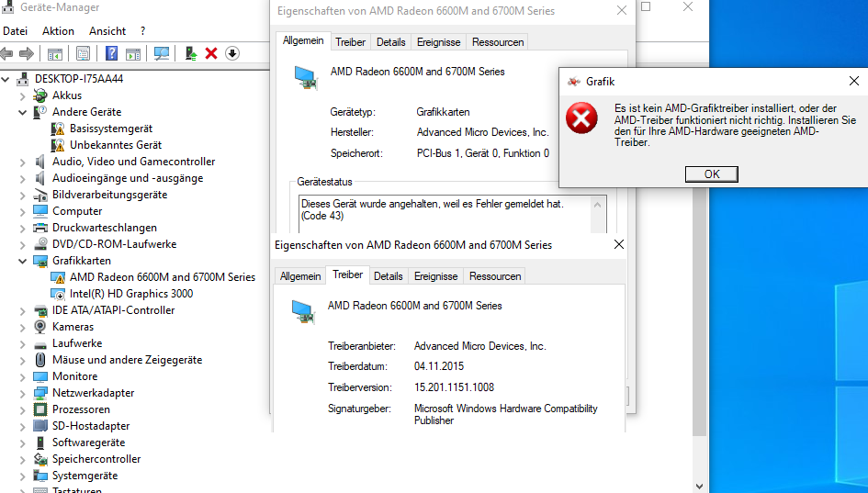Toggle the action pane toolbar icon
Image resolution: width=868 pixels, height=493 pixels.
[x=133, y=53]
